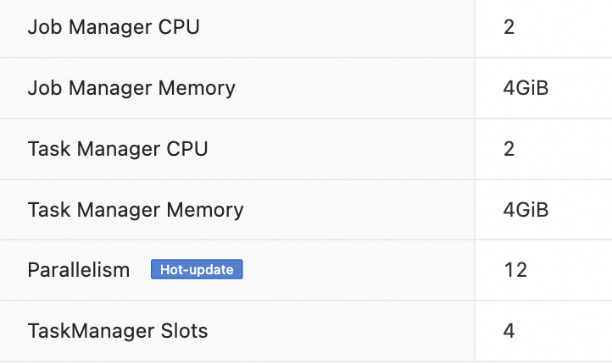
Task: Click empty space in TaskManager Slots row
Action: (340, 331)
